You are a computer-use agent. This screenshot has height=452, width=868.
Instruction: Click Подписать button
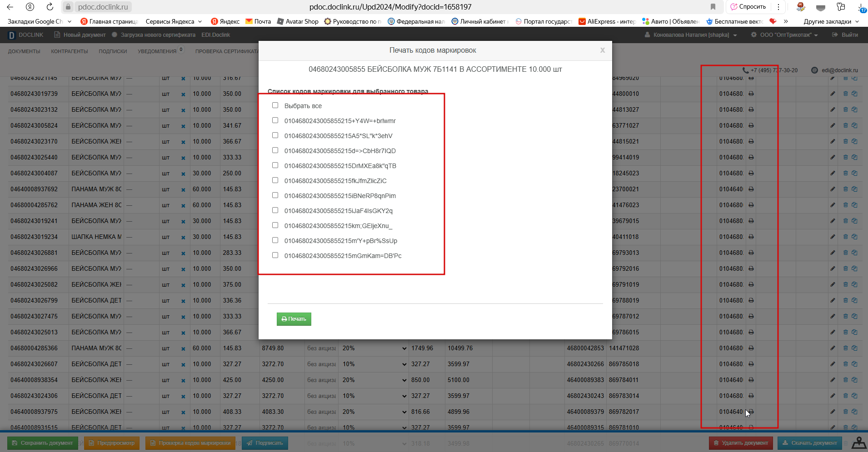click(x=265, y=443)
